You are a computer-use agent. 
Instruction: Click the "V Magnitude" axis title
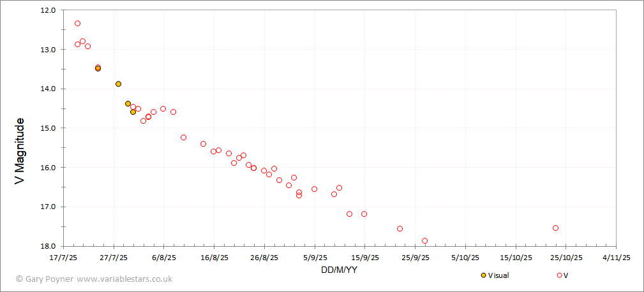point(19,150)
